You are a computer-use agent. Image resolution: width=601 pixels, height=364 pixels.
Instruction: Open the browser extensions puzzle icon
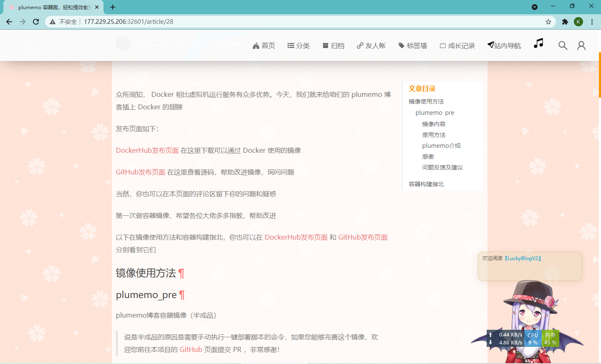[x=565, y=22]
